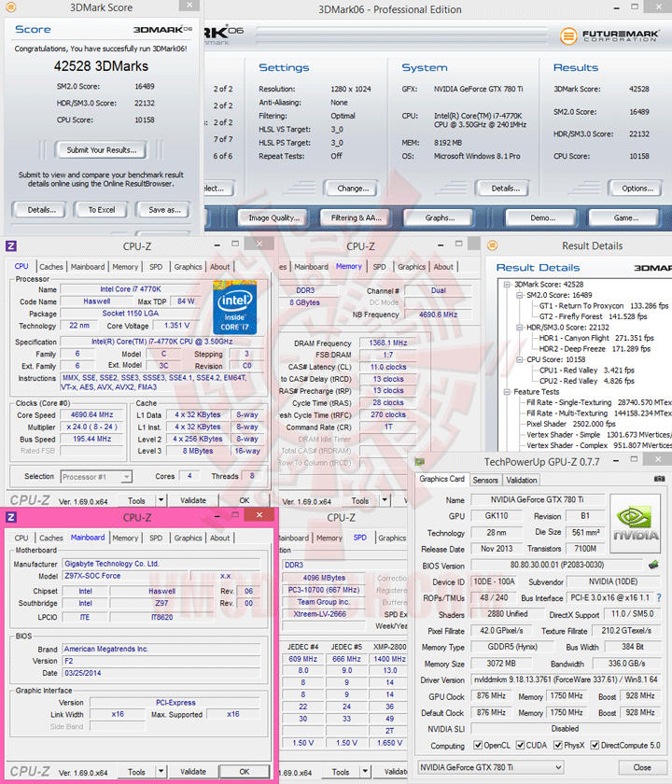
Task: Click the 42528 3DMarks score text
Action: (x=101, y=66)
